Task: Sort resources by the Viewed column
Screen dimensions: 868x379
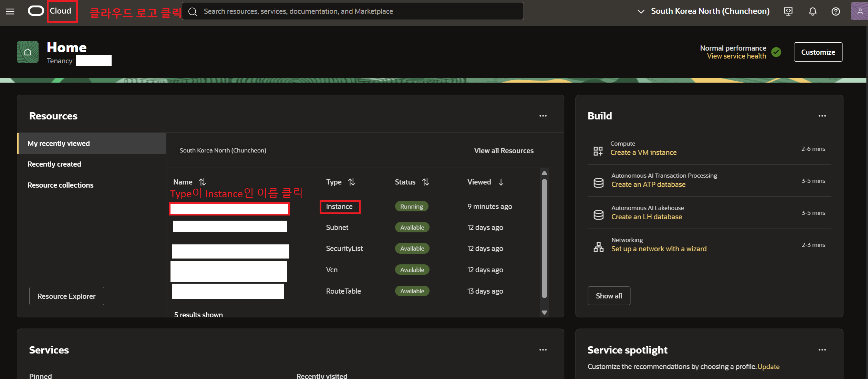Action: (x=501, y=182)
